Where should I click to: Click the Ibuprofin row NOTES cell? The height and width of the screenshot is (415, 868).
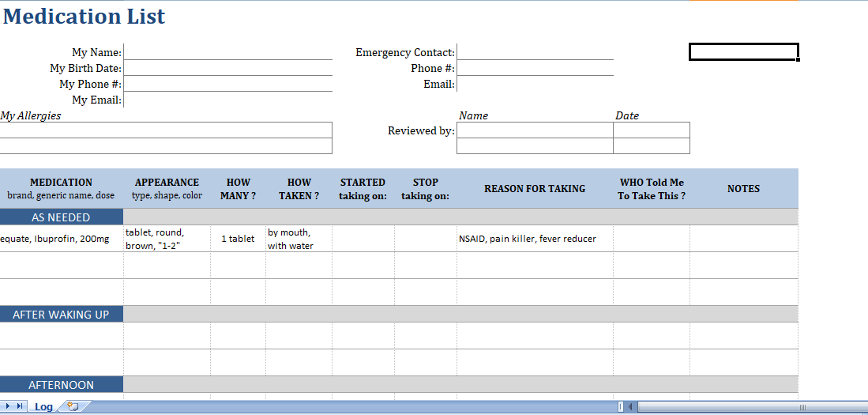[x=743, y=239]
